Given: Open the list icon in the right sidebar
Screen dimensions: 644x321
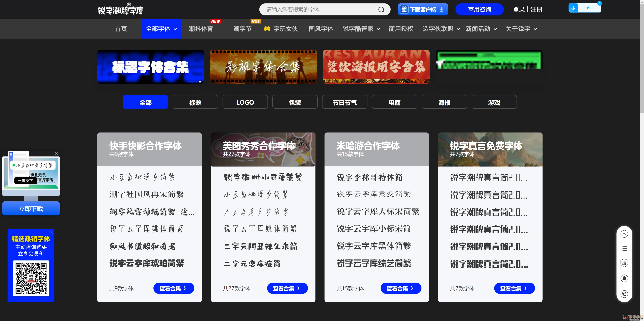Looking at the screenshot, I should pyautogui.click(x=624, y=248).
